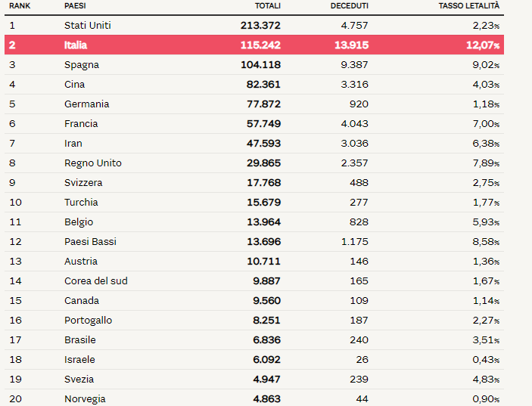Click the Germania country entry

pyautogui.click(x=87, y=104)
